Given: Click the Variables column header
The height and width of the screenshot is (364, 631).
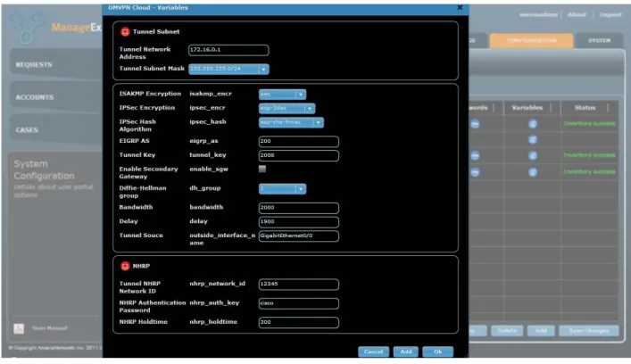Looking at the screenshot, I should (527, 108).
